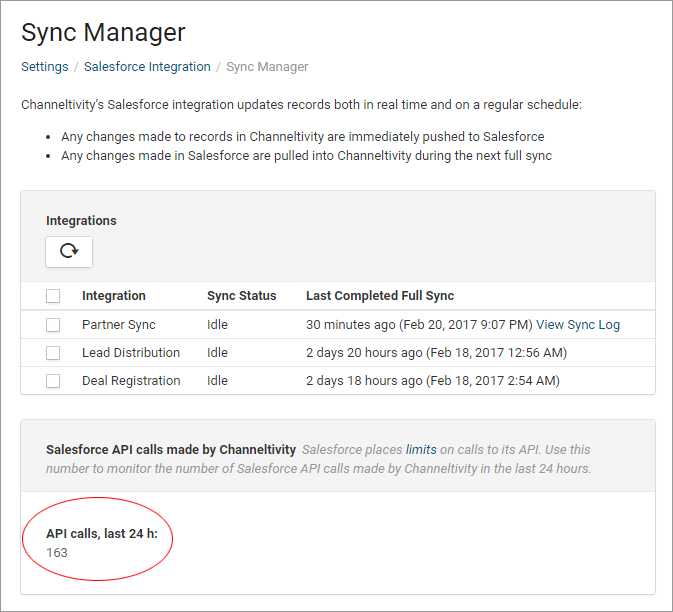Click Last Completed Full Sync header

(x=380, y=296)
